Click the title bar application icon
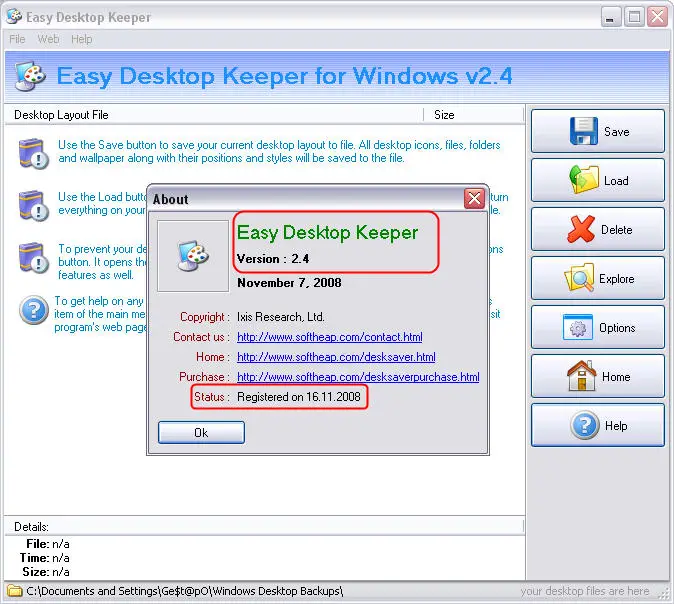674x604 pixels. pyautogui.click(x=14, y=16)
